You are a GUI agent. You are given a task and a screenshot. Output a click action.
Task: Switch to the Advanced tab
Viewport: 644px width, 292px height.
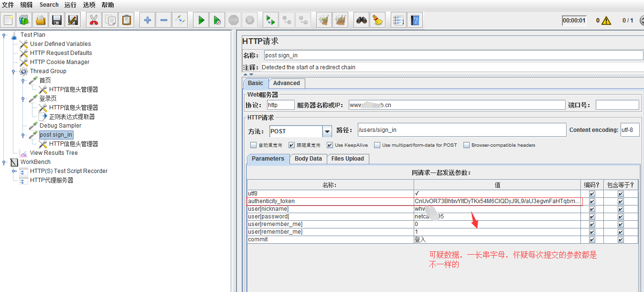(x=286, y=83)
